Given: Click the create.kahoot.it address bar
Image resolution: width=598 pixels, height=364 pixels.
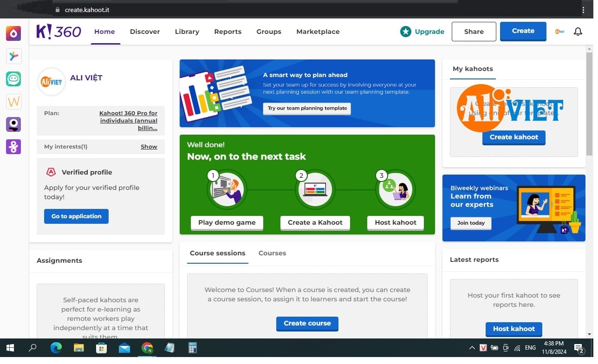Looking at the screenshot, I should [87, 10].
